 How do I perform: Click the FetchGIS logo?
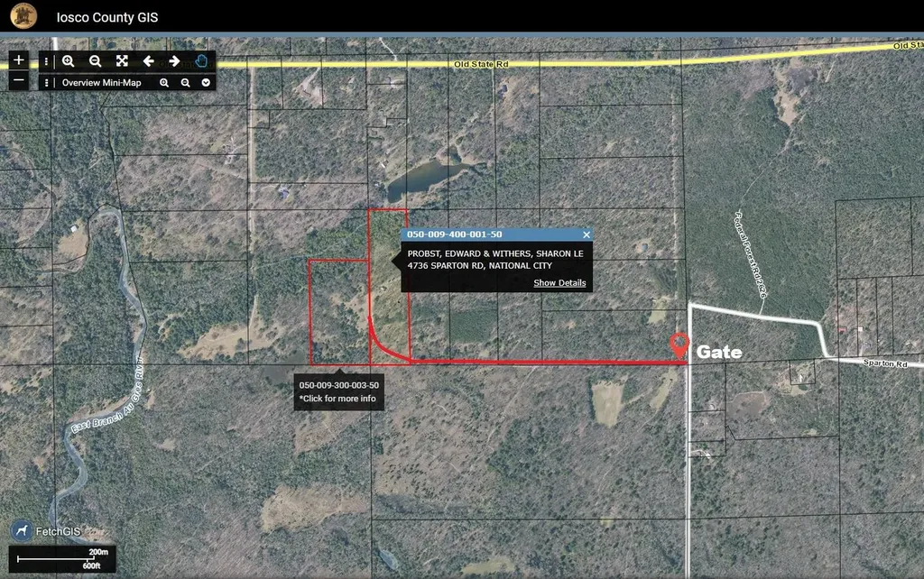click(x=46, y=531)
